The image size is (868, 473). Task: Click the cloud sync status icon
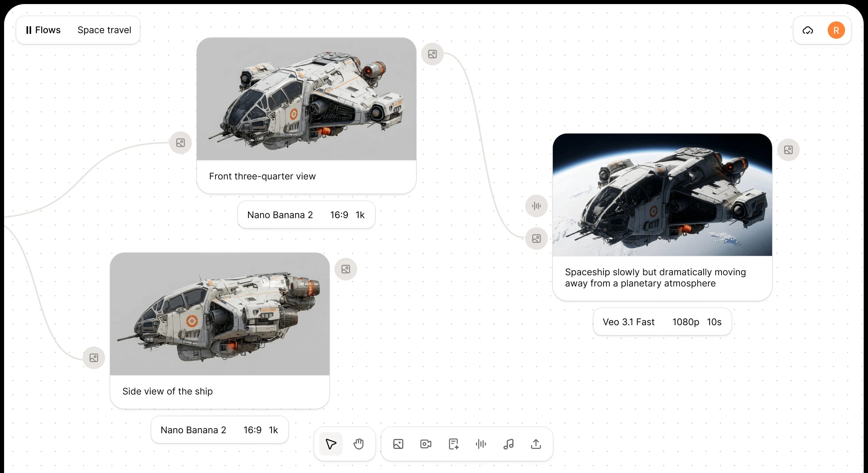[x=808, y=30]
